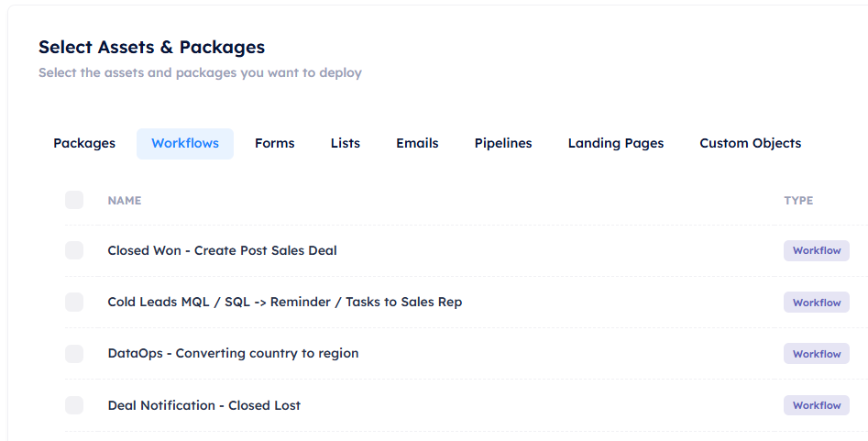868x441 pixels.
Task: Click the TYPE column header
Action: point(798,200)
